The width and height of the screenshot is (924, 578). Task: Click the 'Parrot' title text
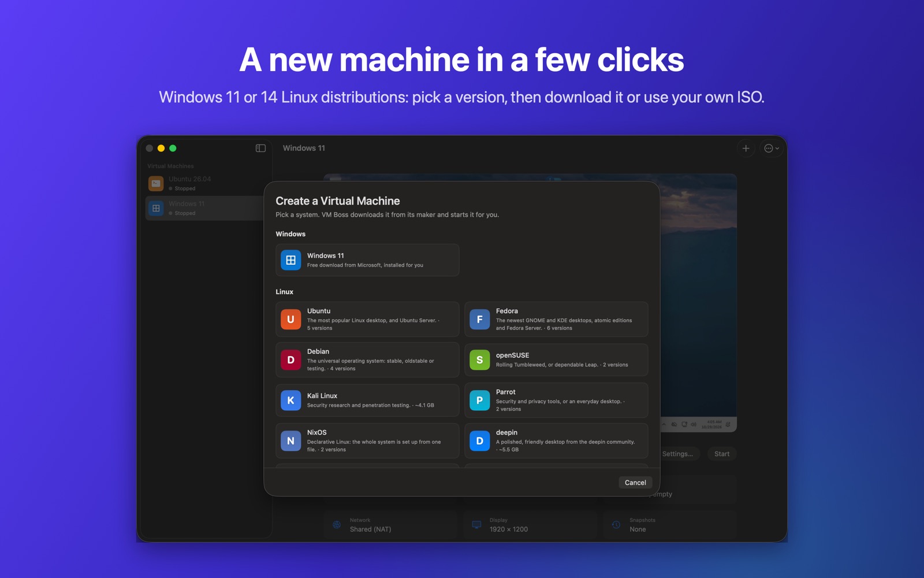506,392
